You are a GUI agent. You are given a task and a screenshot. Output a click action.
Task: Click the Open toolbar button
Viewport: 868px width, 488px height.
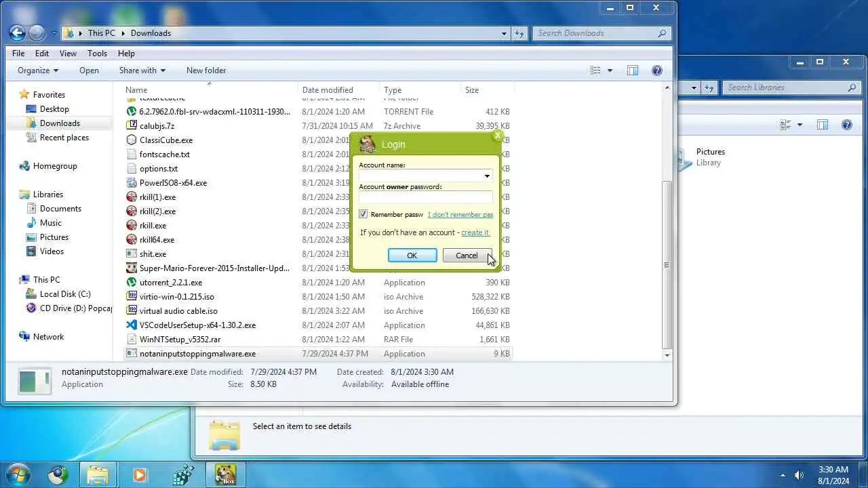tap(89, 70)
